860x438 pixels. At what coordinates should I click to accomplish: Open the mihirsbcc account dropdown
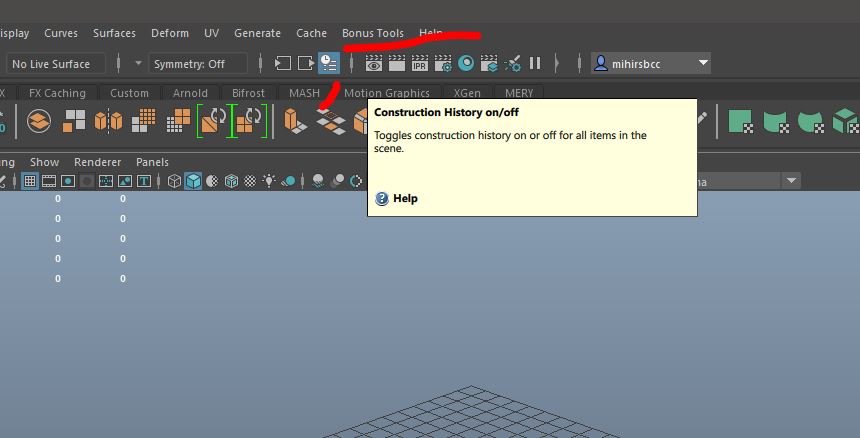(x=651, y=64)
